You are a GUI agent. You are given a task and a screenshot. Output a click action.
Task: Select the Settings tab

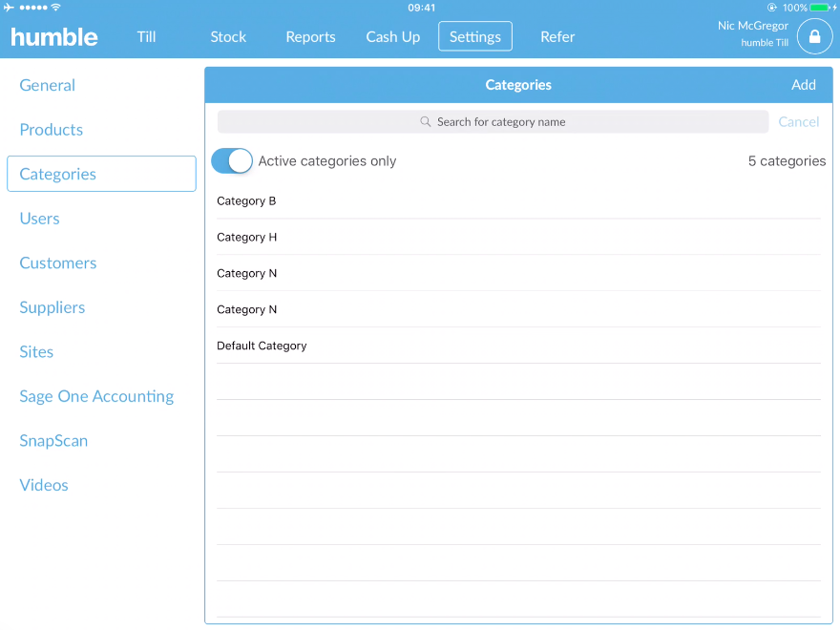tap(475, 36)
